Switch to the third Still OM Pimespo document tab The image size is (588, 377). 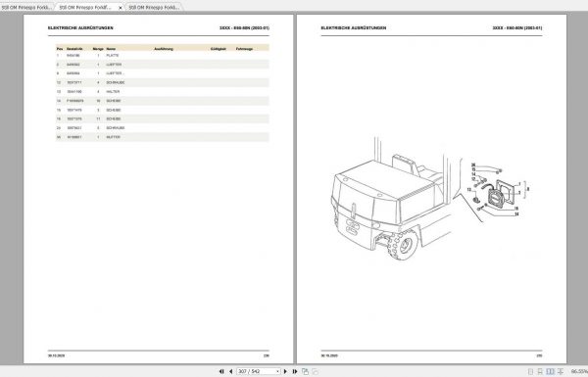(x=154, y=7)
